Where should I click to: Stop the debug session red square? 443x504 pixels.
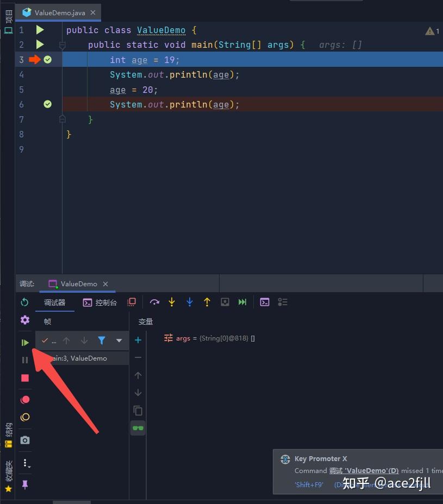25,378
